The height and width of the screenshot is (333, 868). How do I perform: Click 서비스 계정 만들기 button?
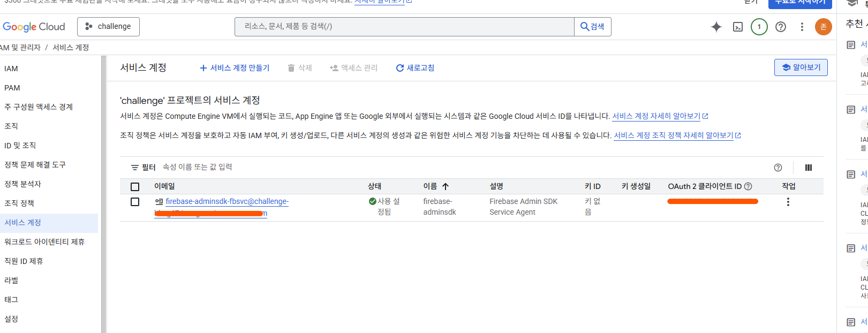tap(235, 68)
